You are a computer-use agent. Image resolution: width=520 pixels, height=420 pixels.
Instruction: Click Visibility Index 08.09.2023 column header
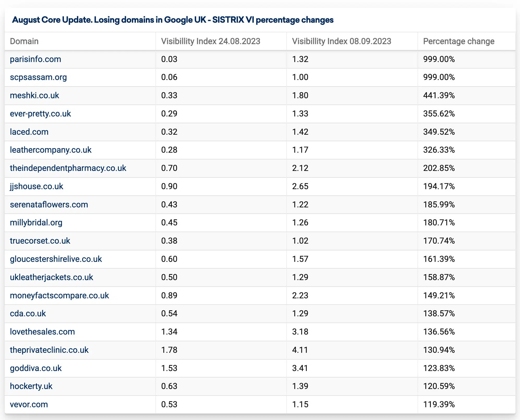[341, 41]
